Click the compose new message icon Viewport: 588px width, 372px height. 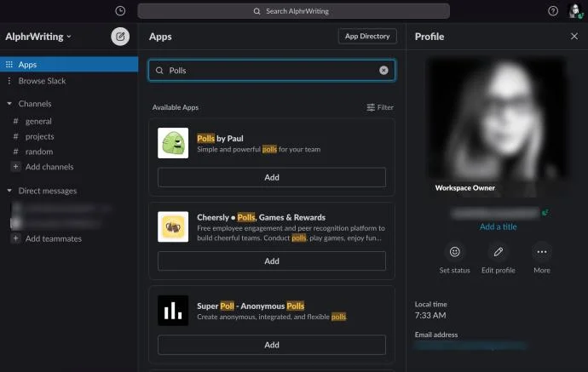point(120,37)
